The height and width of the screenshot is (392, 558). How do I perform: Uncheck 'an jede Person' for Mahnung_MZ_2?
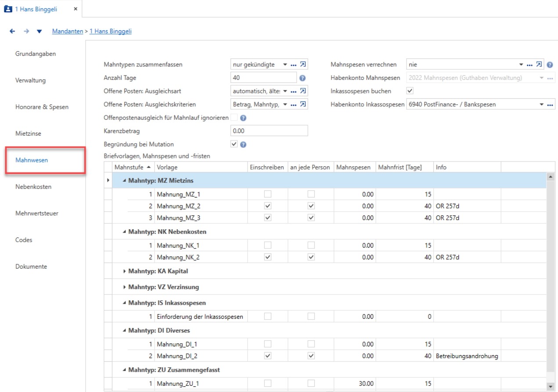tap(311, 206)
